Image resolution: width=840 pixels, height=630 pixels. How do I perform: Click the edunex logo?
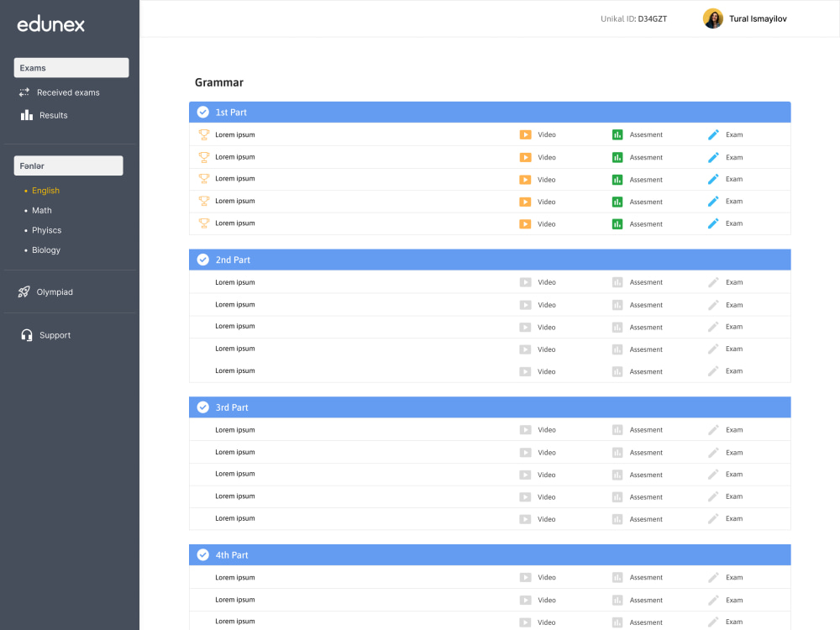coord(51,24)
